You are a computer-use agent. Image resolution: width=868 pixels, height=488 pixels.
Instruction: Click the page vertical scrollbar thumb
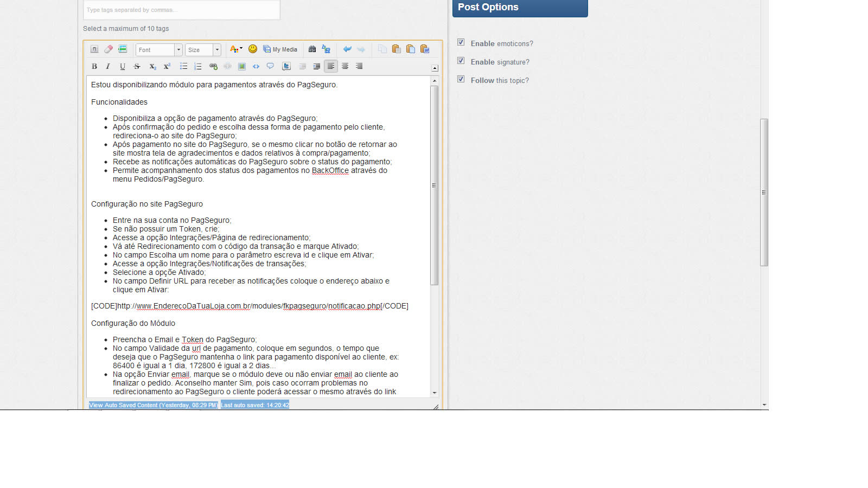coord(764,192)
